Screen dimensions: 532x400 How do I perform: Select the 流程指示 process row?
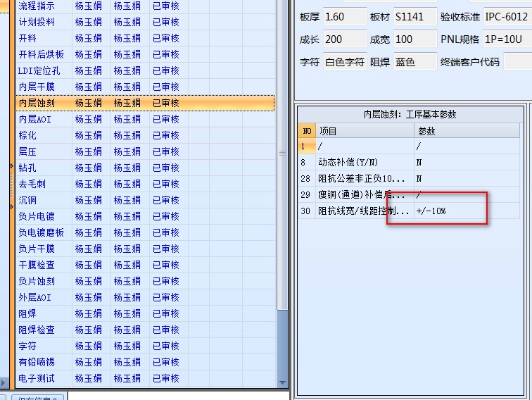click(x=145, y=6)
